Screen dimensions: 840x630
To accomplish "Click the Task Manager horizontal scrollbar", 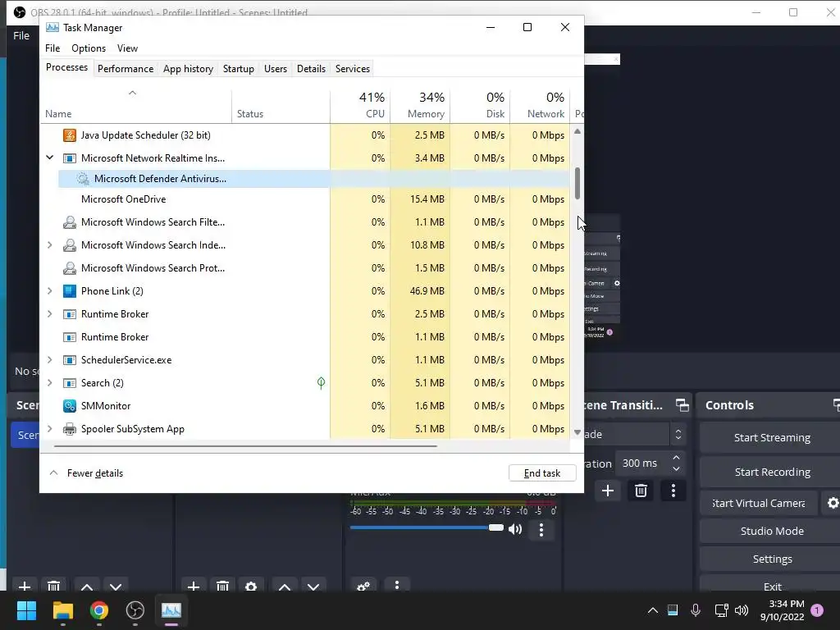I will 245,445.
